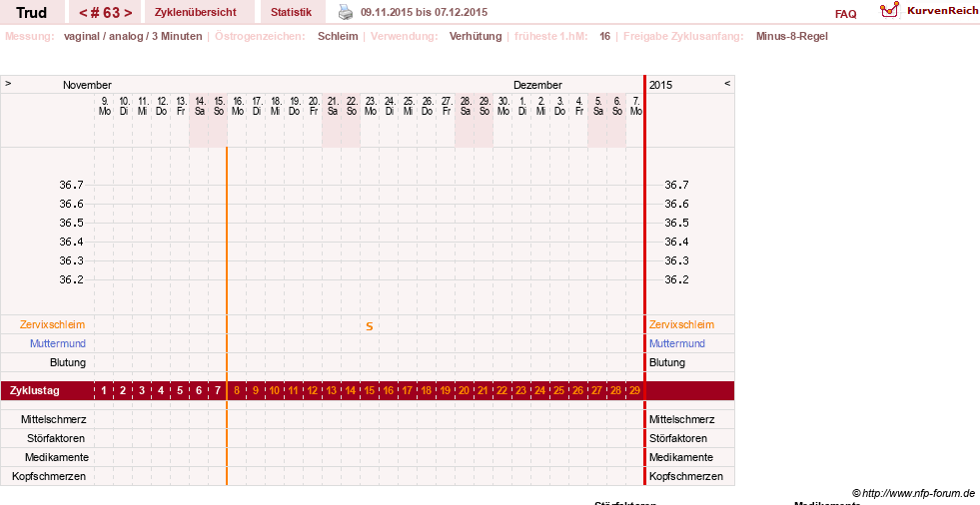
Task: Click the date 9. Mo column header
Action: pyautogui.click(x=104, y=106)
